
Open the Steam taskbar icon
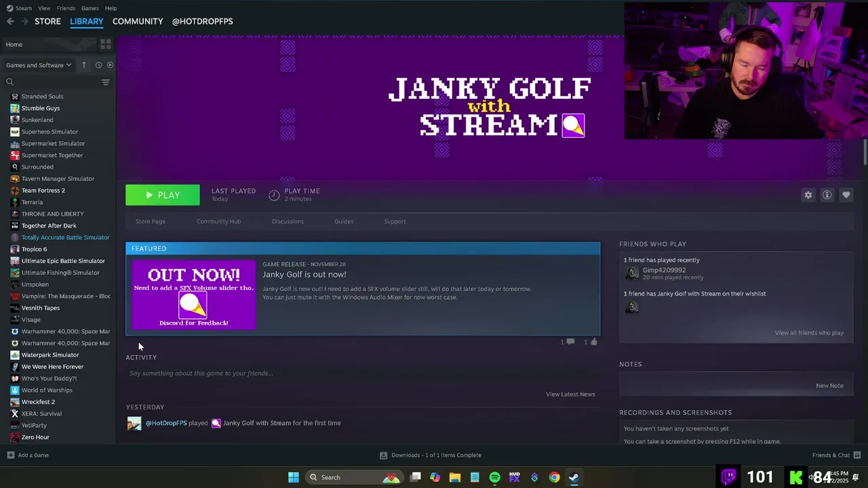(x=574, y=477)
